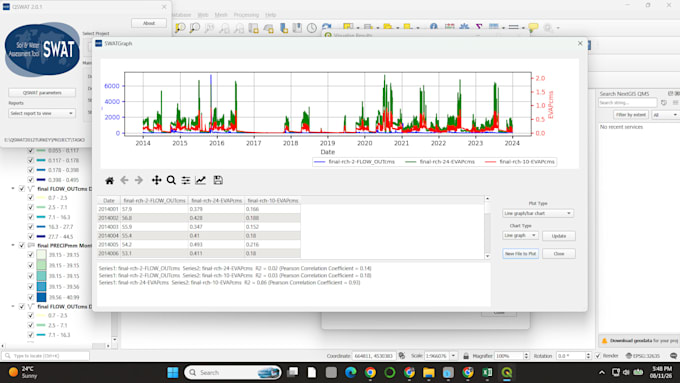Click the Windows Start button

pos(173,372)
